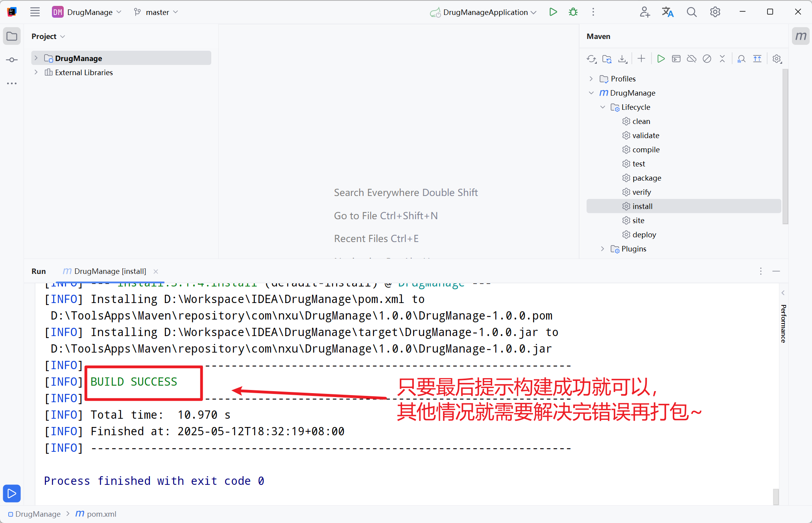This screenshot has height=523, width=812.
Task: Toggle Maven offline mode
Action: coord(692,59)
